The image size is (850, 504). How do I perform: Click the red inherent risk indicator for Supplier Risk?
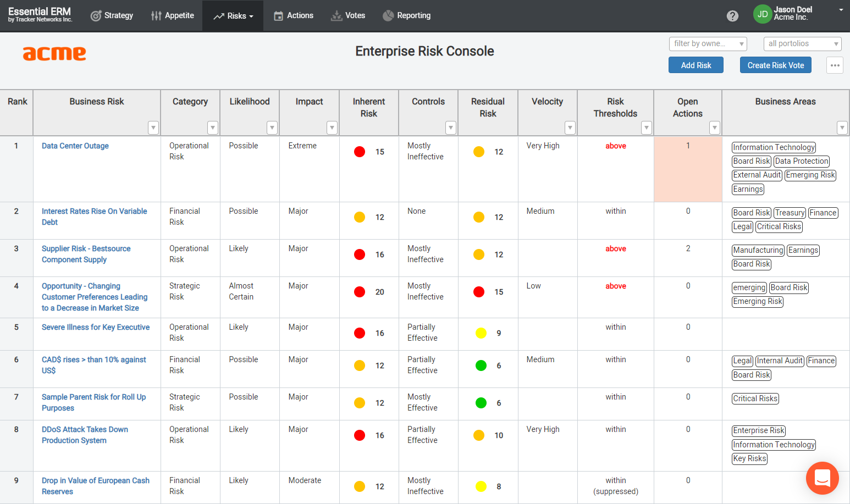(x=360, y=254)
